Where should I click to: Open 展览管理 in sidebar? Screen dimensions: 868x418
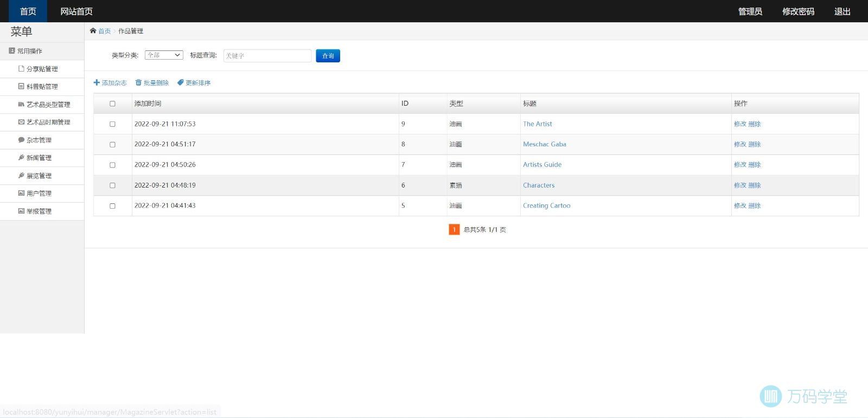pos(42,176)
